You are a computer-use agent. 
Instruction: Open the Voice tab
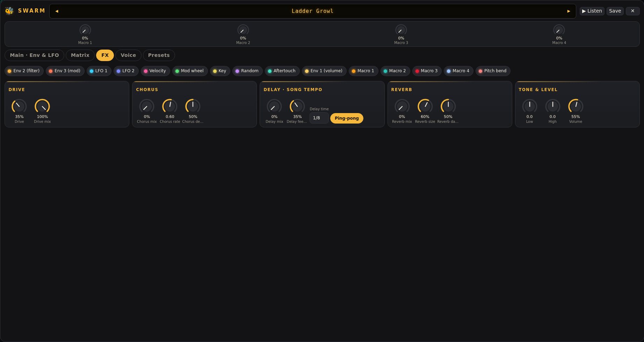click(128, 55)
